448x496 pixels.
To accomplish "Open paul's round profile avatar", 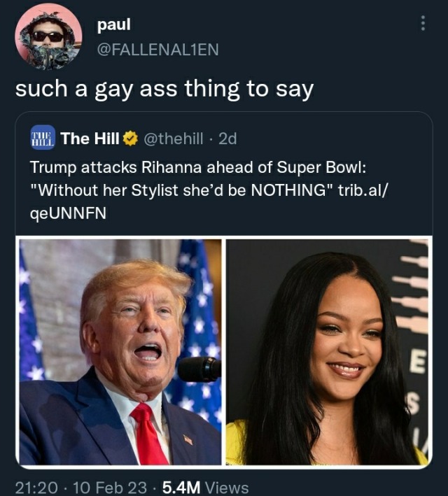I will click(x=48, y=36).
